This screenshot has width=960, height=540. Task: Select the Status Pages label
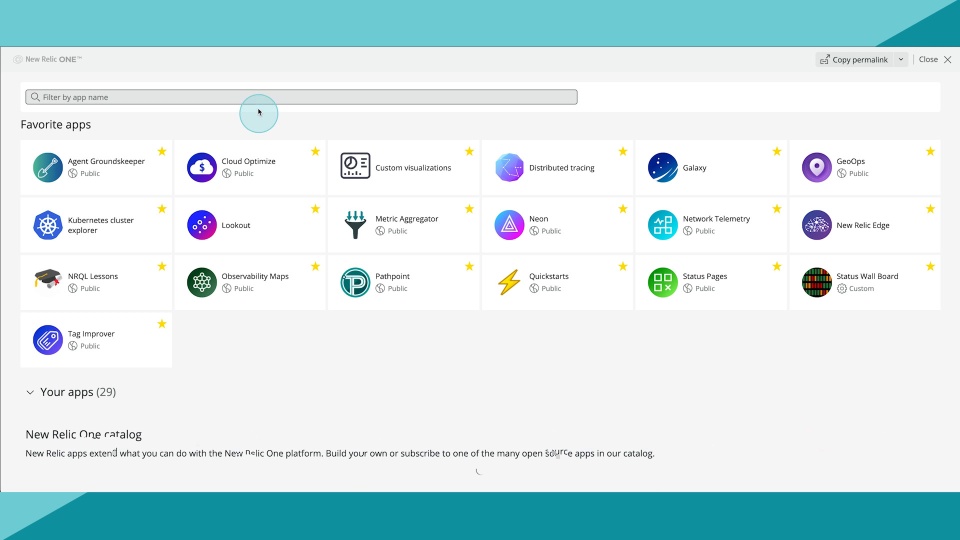(x=705, y=276)
